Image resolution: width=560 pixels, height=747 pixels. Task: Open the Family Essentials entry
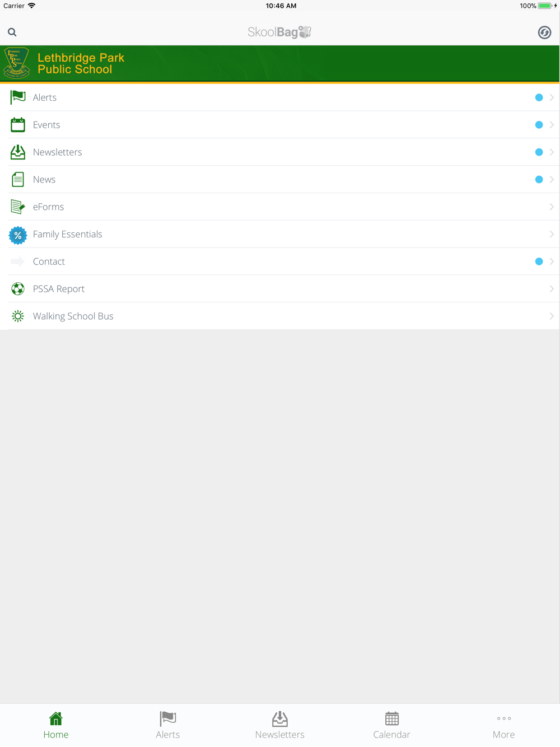(280, 234)
